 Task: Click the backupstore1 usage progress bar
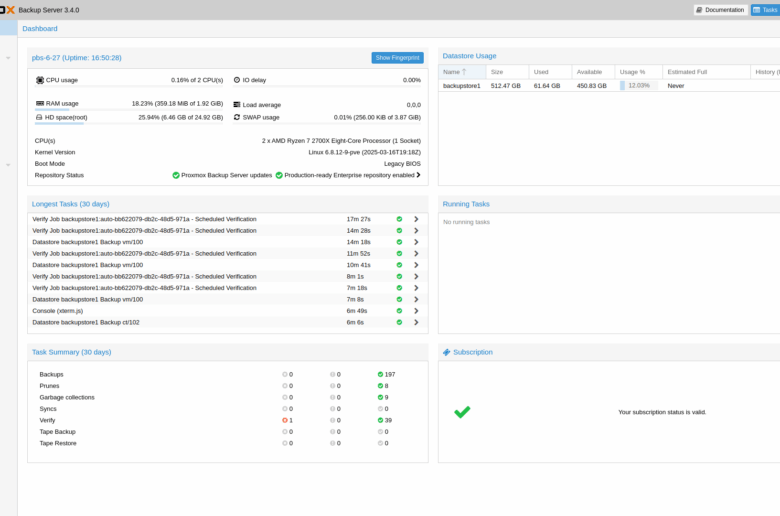click(636, 86)
